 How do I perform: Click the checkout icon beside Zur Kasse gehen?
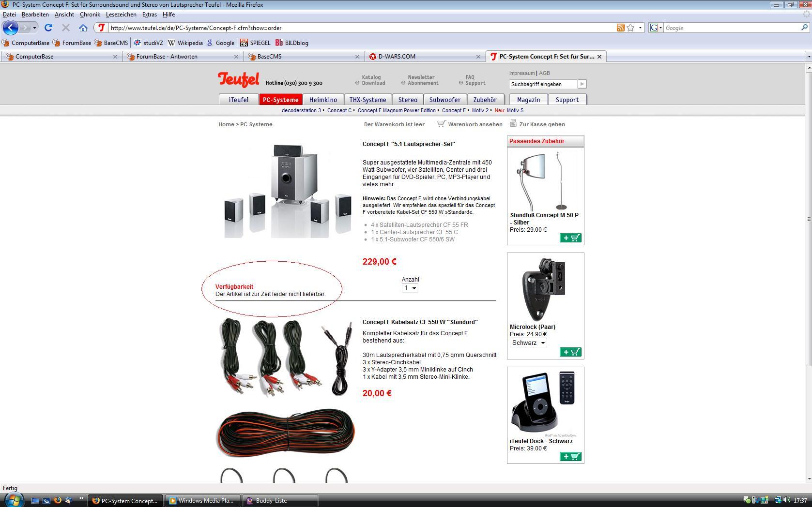tap(513, 123)
